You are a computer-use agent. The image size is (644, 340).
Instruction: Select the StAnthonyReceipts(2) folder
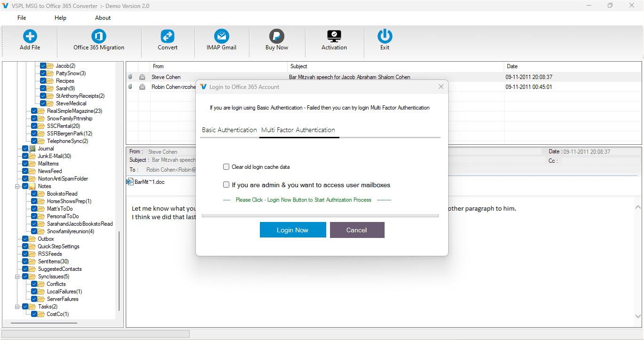[x=80, y=96]
